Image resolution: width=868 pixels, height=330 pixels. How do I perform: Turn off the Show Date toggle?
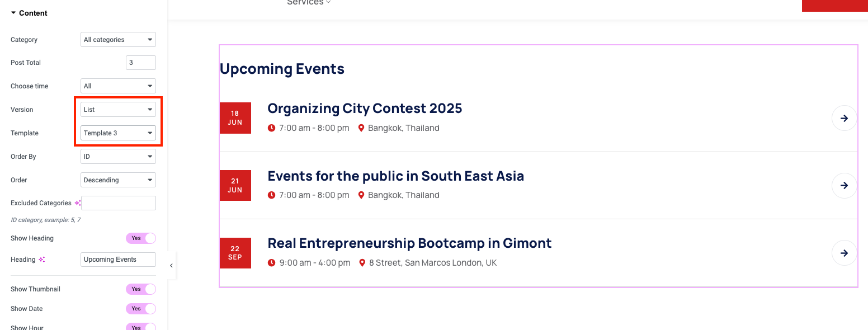click(140, 309)
